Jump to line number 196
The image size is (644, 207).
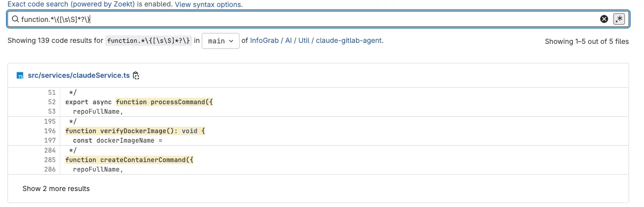(50, 131)
